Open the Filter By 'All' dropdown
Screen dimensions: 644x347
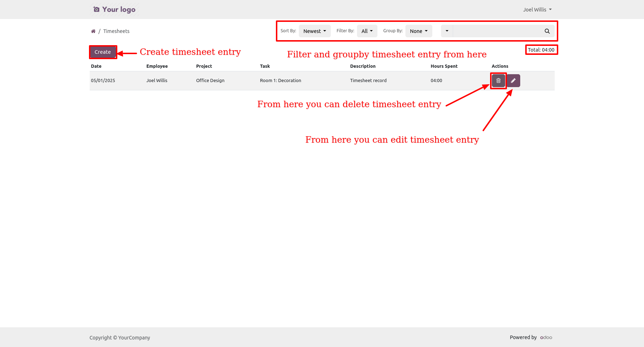click(x=367, y=31)
